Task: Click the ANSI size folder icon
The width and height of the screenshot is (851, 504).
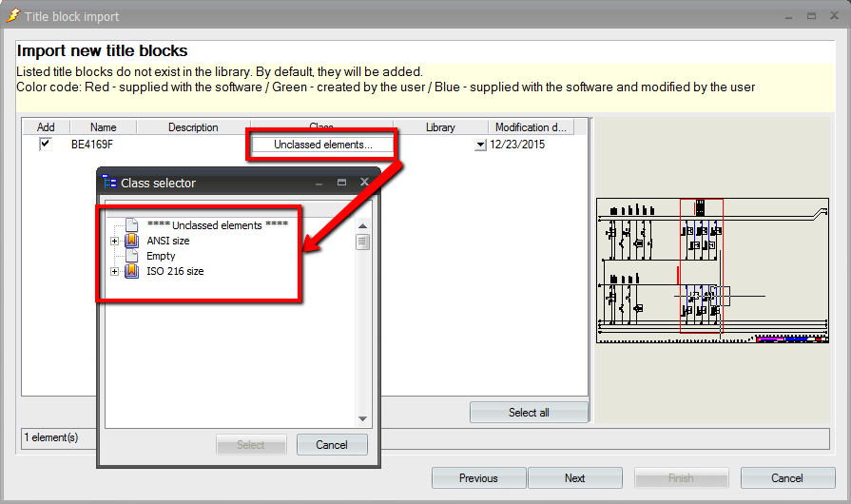Action: click(132, 242)
